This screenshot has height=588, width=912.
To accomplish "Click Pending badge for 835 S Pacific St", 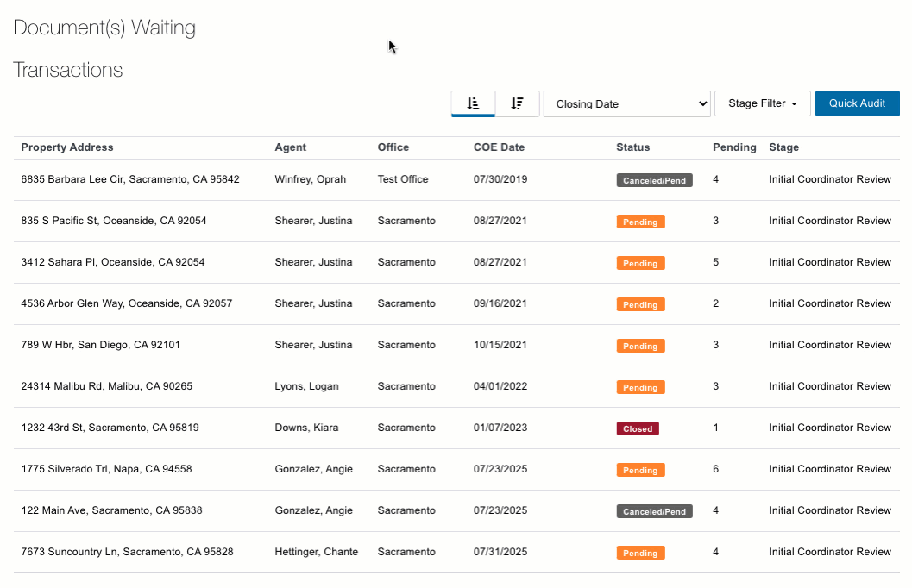I will tap(640, 222).
